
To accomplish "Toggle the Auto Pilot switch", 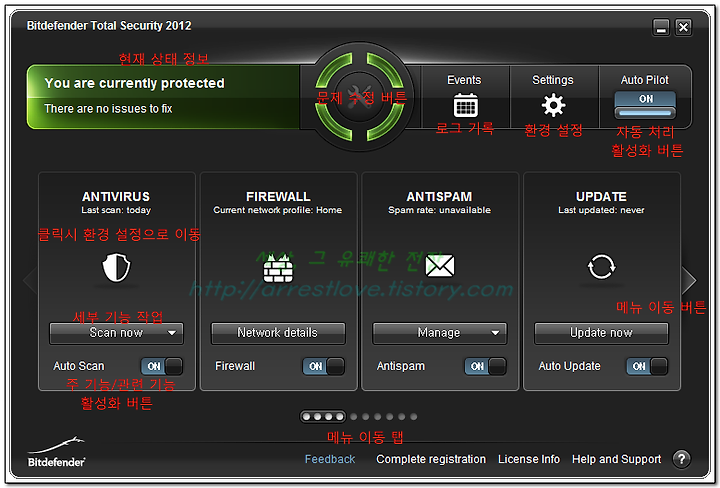I will click(x=645, y=105).
